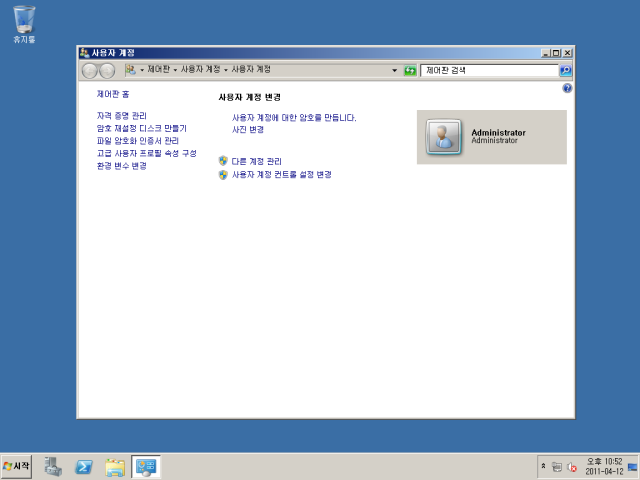
Task: Maximize the 사용자 계정 window
Action: point(556,53)
